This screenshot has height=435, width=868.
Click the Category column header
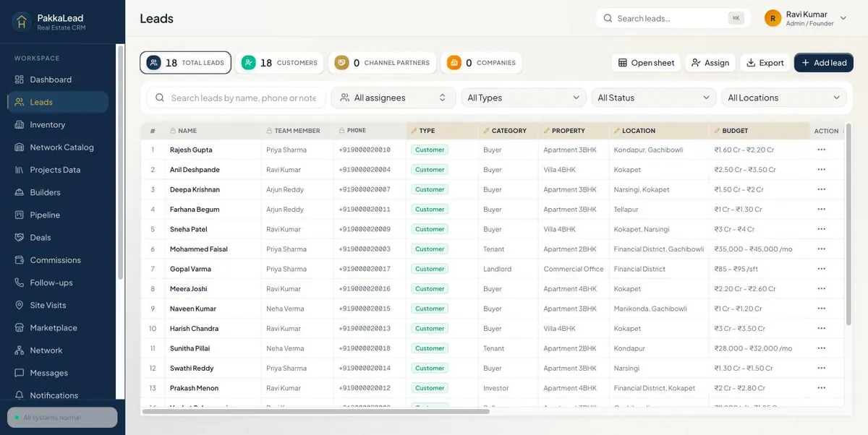click(x=509, y=131)
